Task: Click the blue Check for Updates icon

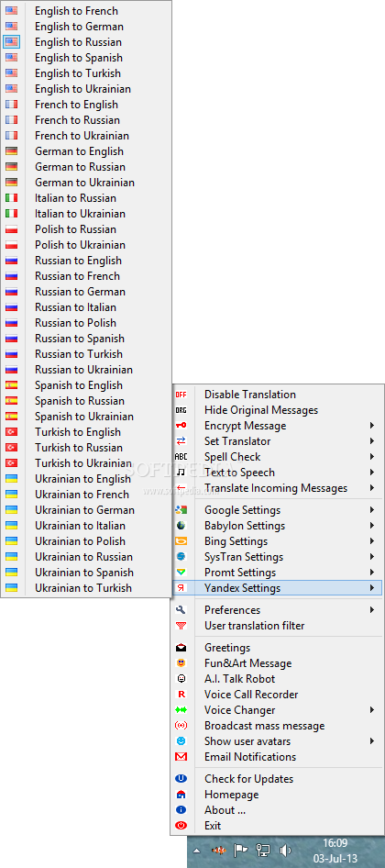Action: point(181,779)
